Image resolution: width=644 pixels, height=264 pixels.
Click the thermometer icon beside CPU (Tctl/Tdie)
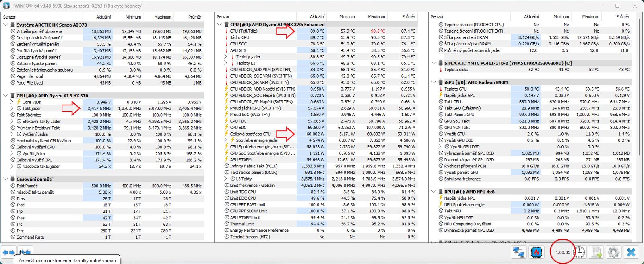[x=226, y=31]
